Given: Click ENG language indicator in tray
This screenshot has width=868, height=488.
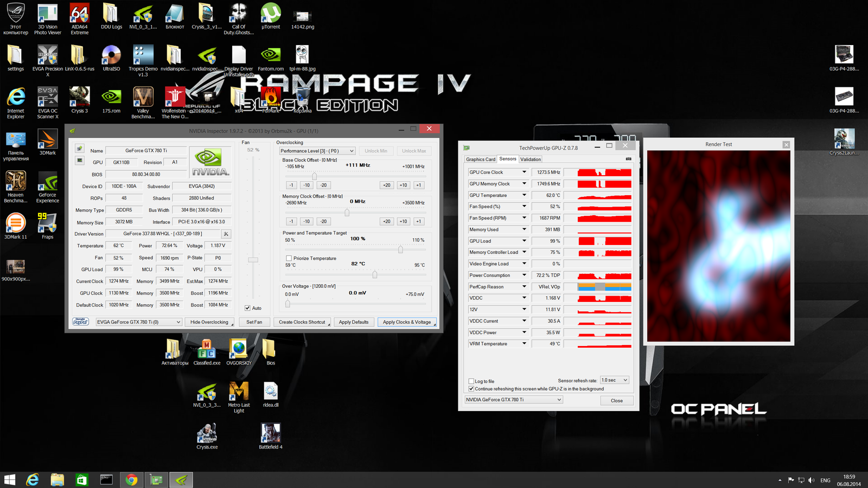Looking at the screenshot, I should point(825,480).
